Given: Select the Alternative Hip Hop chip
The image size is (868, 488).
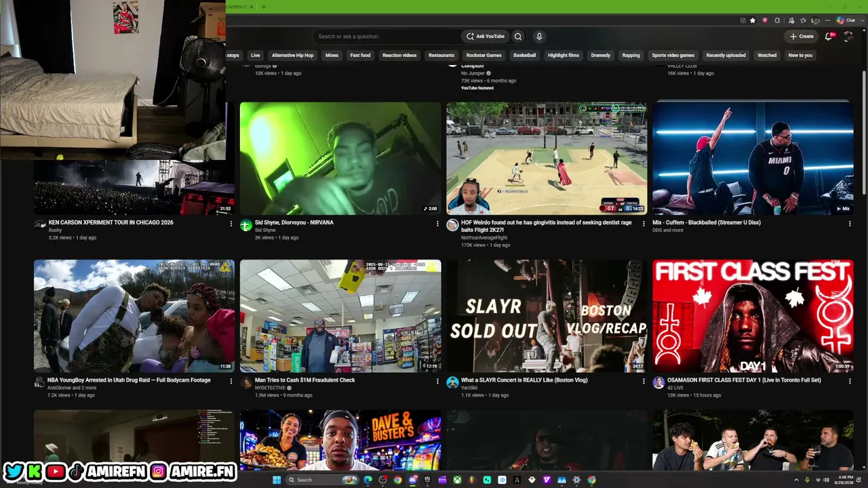Looking at the screenshot, I should pos(292,56).
